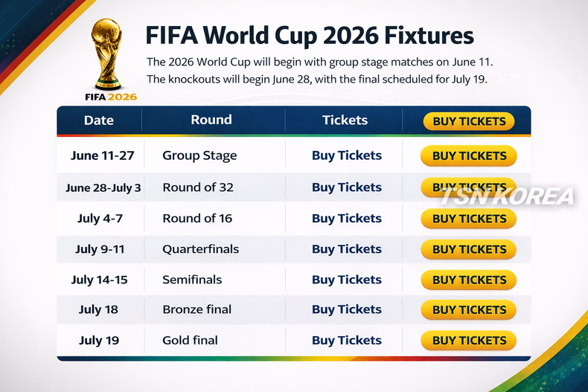Open Buy Tickets link for Quarterfinals

346,249
